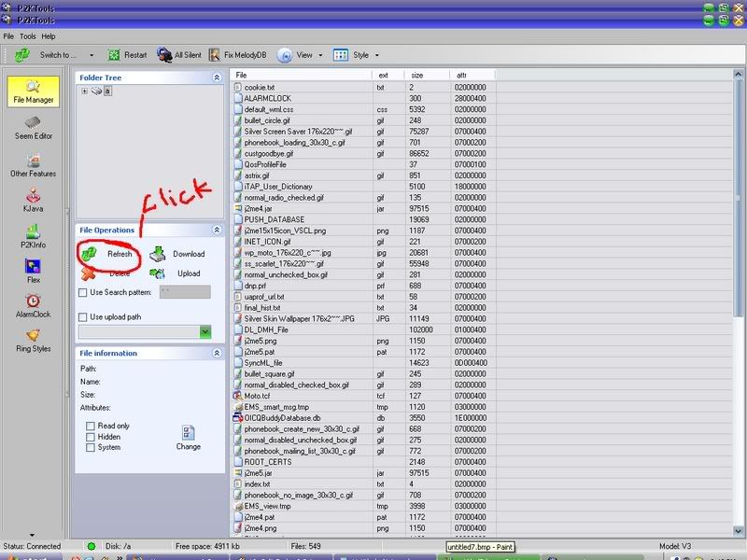Collapse the Folder Tree panel

217,77
